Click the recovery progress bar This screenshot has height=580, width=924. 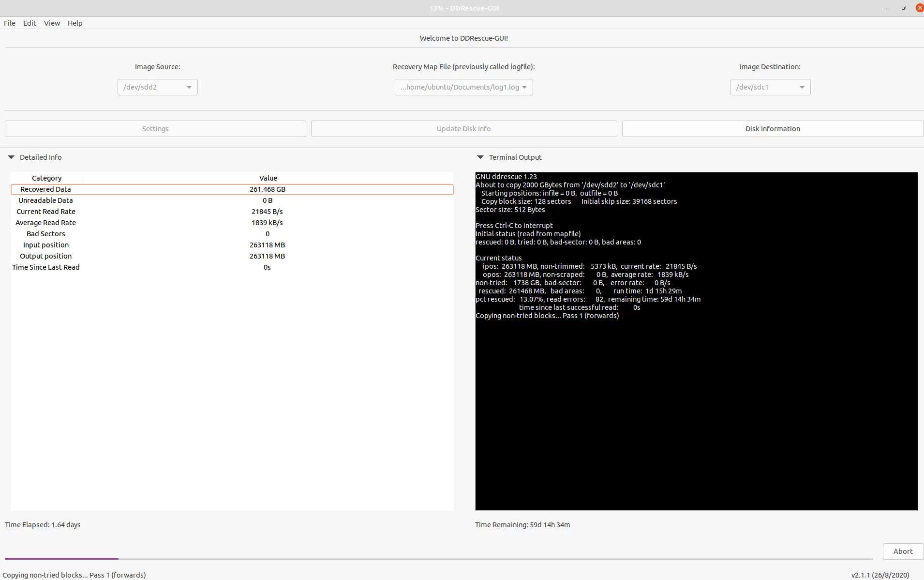pos(438,559)
